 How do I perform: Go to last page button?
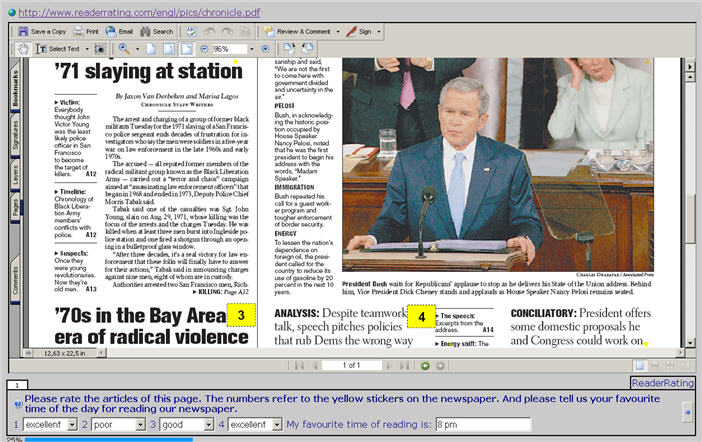tap(404, 365)
